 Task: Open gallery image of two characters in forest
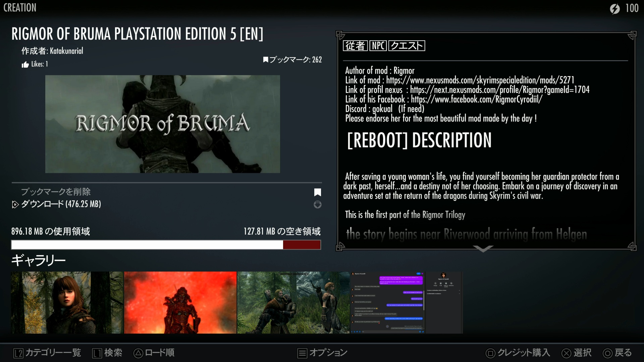click(x=293, y=302)
